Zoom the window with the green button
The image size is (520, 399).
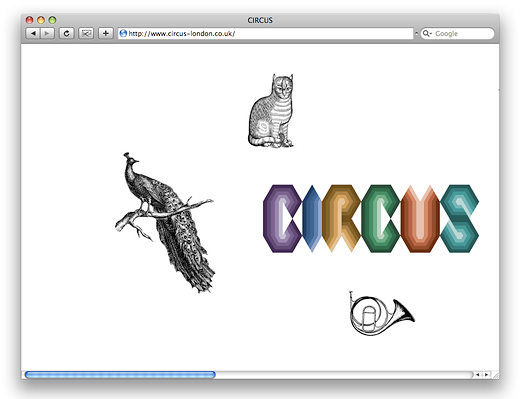[52, 20]
